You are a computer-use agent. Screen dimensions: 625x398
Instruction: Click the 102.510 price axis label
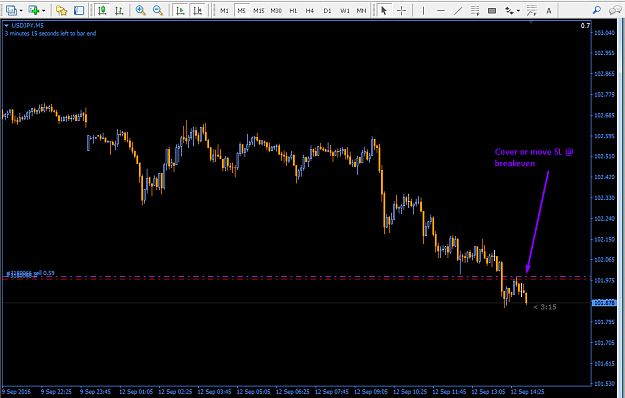point(604,156)
